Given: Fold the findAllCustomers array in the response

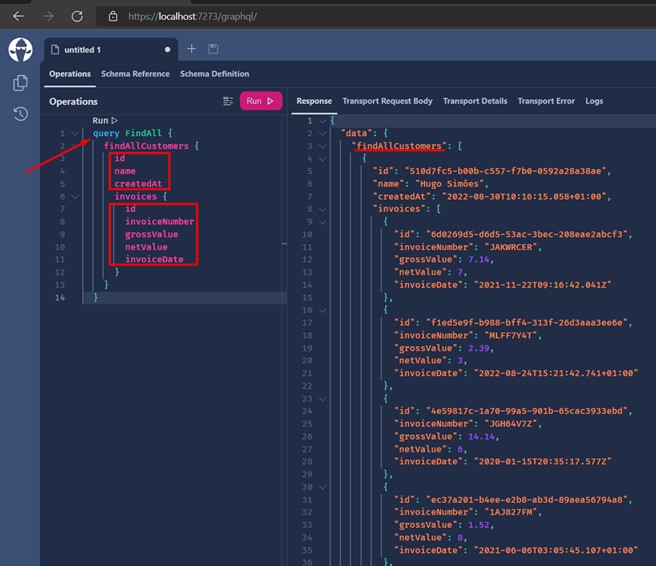Looking at the screenshot, I should [x=322, y=146].
